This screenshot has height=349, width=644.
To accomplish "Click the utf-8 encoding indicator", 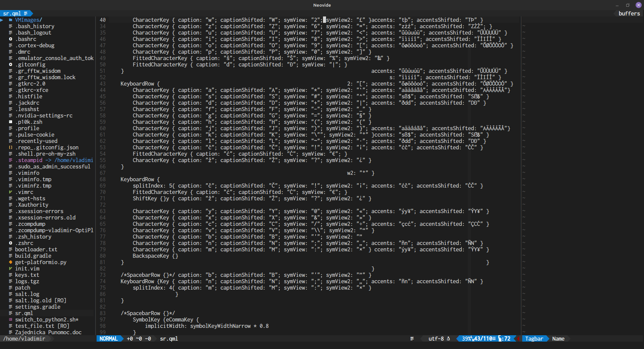I will coord(436,339).
